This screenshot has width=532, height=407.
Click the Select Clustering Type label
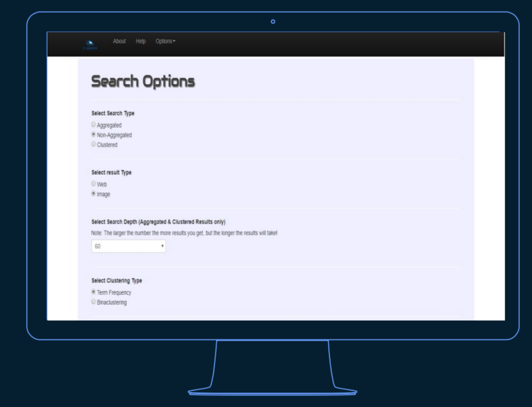coord(116,281)
